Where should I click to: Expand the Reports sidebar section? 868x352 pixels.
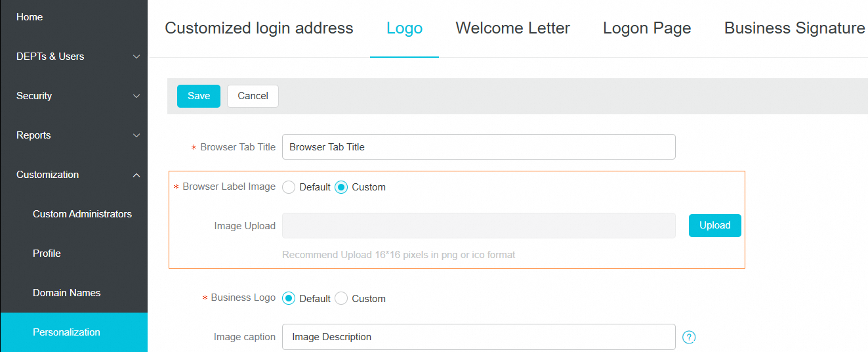pyautogui.click(x=73, y=135)
